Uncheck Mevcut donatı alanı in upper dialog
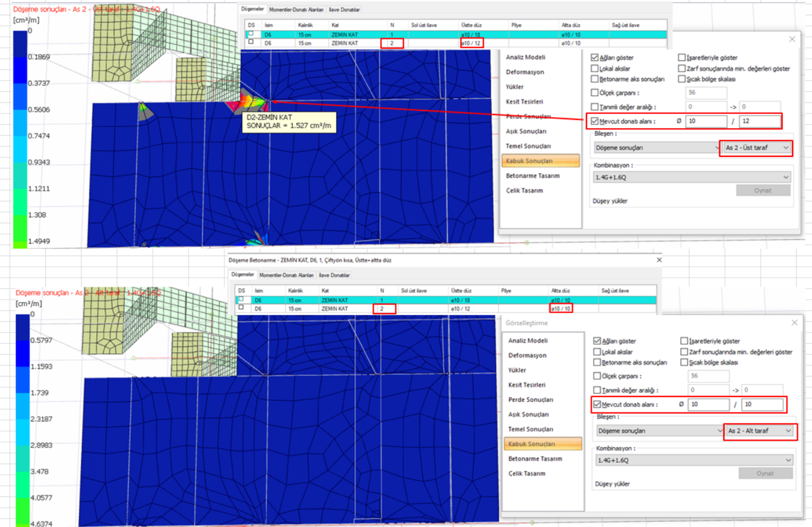812x527 pixels. click(594, 121)
